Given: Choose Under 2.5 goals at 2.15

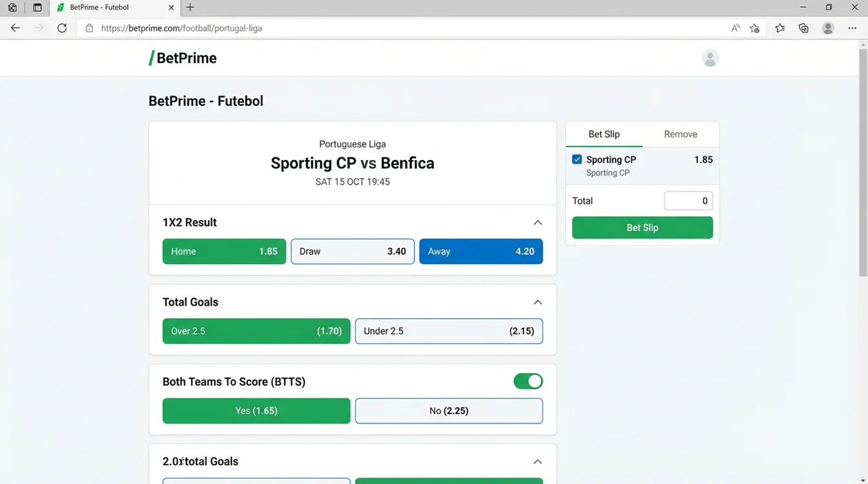Looking at the screenshot, I should point(449,331).
